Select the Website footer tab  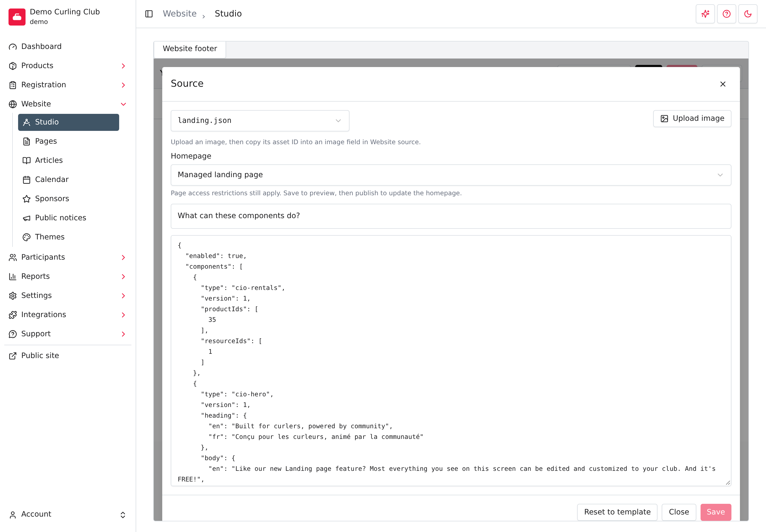[190, 49]
